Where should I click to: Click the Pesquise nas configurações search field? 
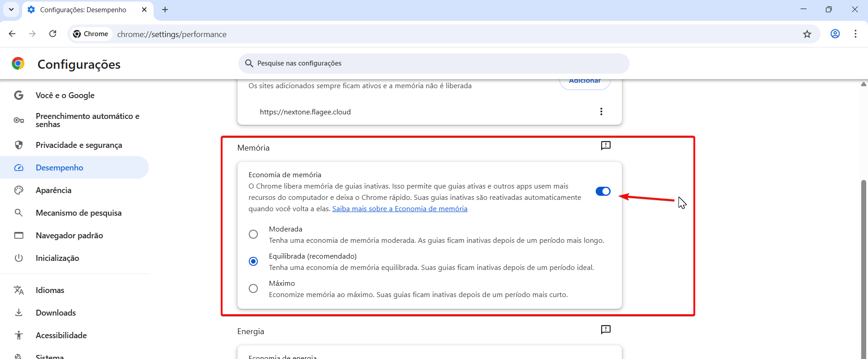click(433, 63)
